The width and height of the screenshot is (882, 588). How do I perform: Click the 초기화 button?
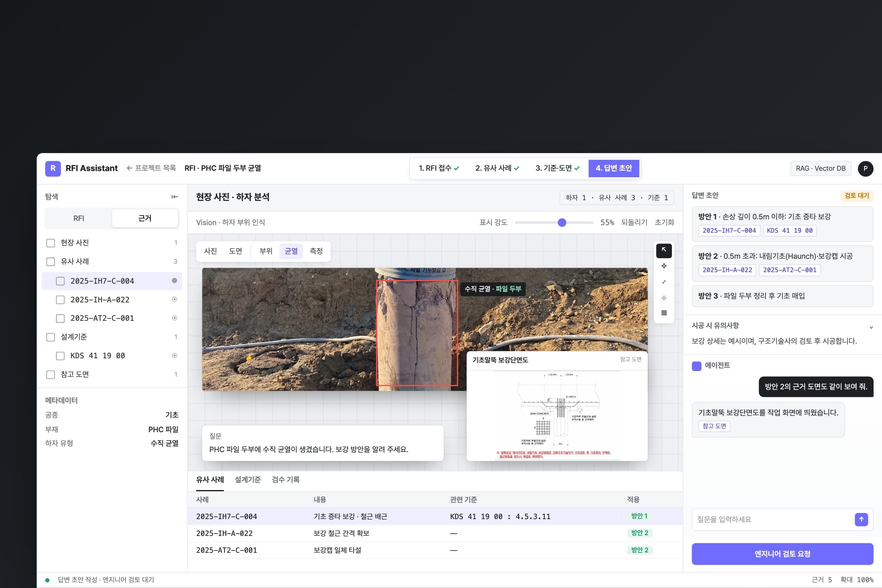click(664, 222)
